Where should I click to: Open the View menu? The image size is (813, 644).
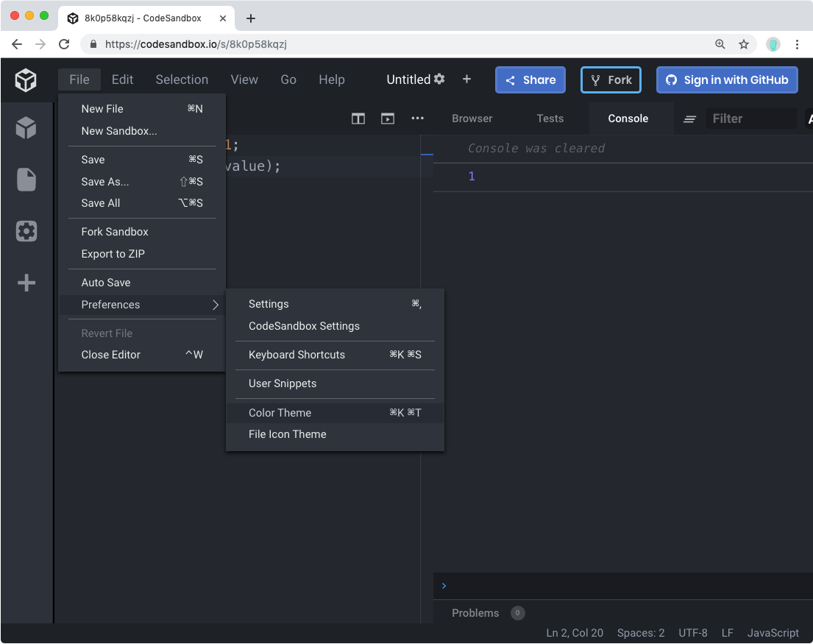[x=244, y=79]
